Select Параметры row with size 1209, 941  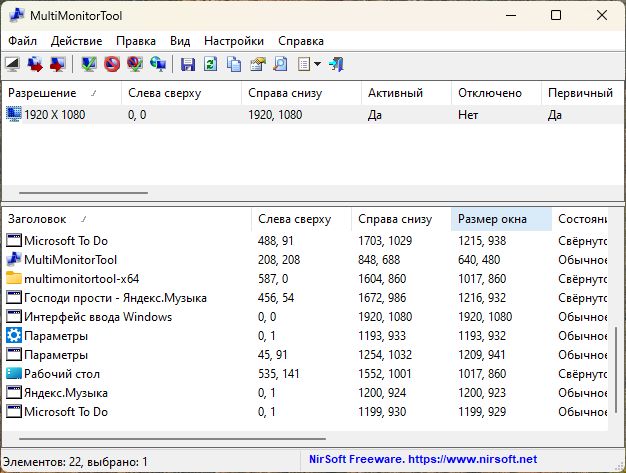point(307,355)
